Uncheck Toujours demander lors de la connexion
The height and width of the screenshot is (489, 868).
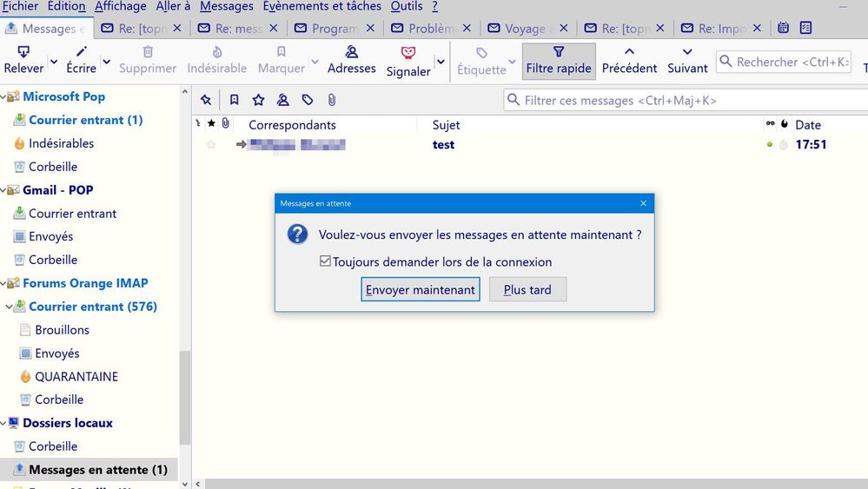coord(325,261)
